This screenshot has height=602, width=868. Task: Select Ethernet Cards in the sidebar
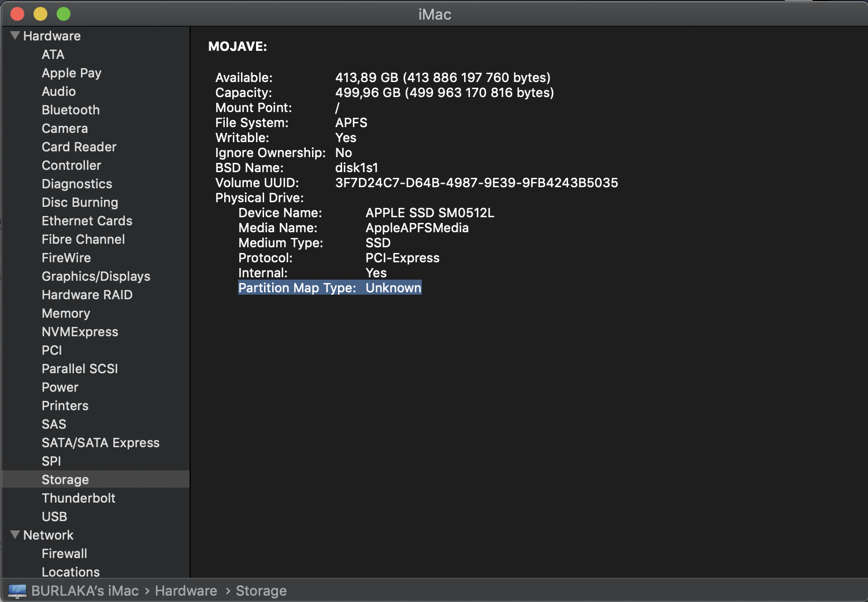pyautogui.click(x=87, y=221)
